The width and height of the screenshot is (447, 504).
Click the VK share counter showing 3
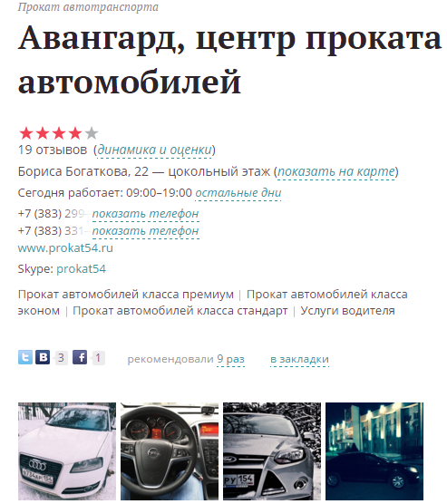click(x=61, y=358)
